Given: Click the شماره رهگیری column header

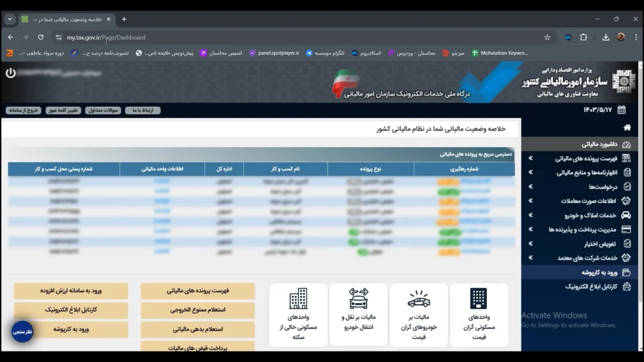Looking at the screenshot, I should click(x=464, y=168).
